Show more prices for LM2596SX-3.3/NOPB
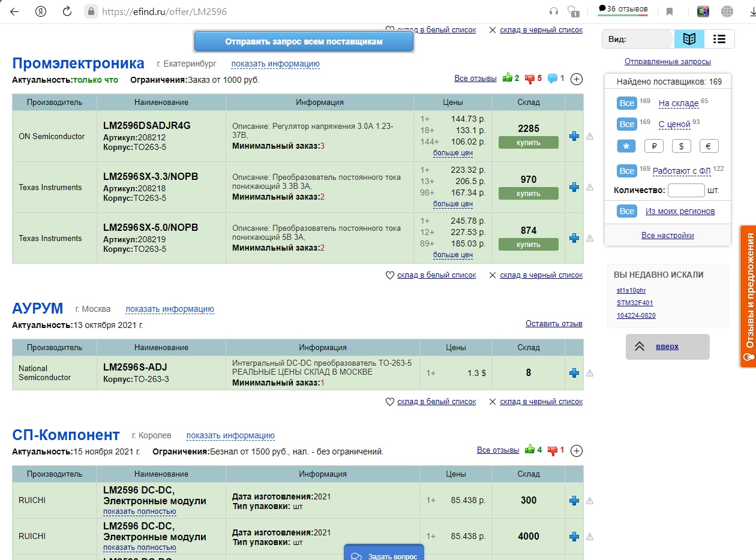The image size is (756, 560). coord(453,204)
